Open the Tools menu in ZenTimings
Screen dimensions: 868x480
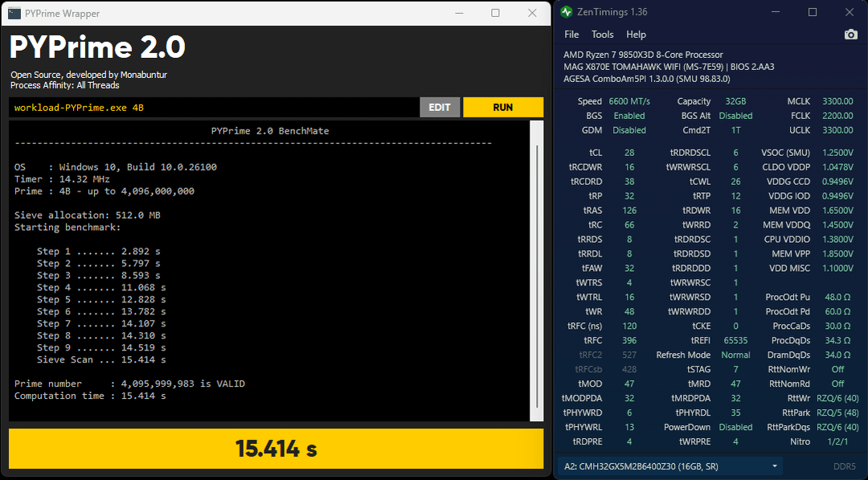[x=602, y=35]
